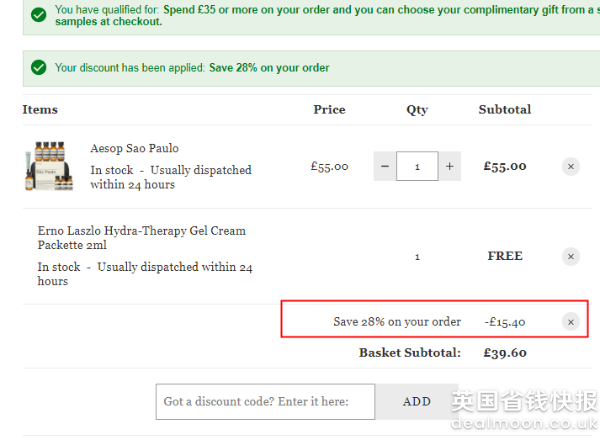Open the Aesop Sao Paulo product thumbnail
The image size is (600, 440).
48,166
